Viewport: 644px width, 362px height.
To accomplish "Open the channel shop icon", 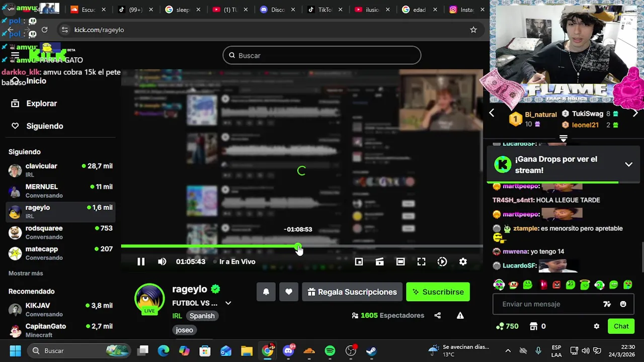I will tap(534, 326).
